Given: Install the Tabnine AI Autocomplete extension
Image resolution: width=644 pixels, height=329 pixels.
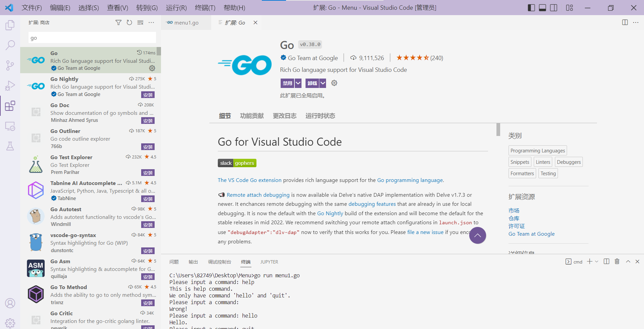Looking at the screenshot, I should pyautogui.click(x=148, y=199).
